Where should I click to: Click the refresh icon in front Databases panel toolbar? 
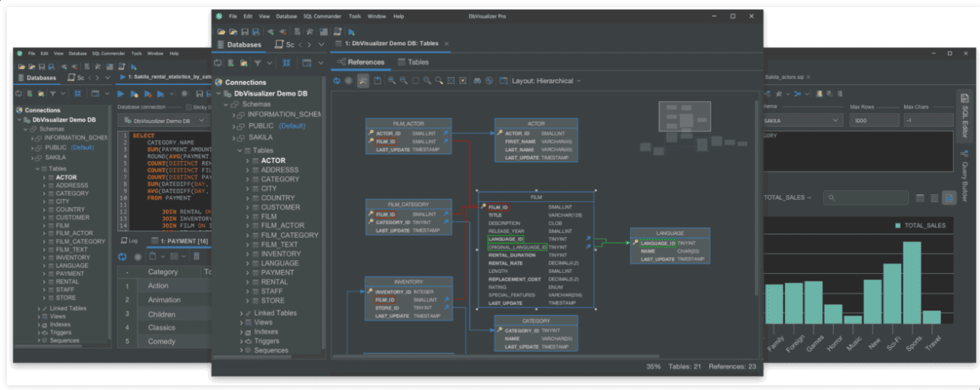218,63
